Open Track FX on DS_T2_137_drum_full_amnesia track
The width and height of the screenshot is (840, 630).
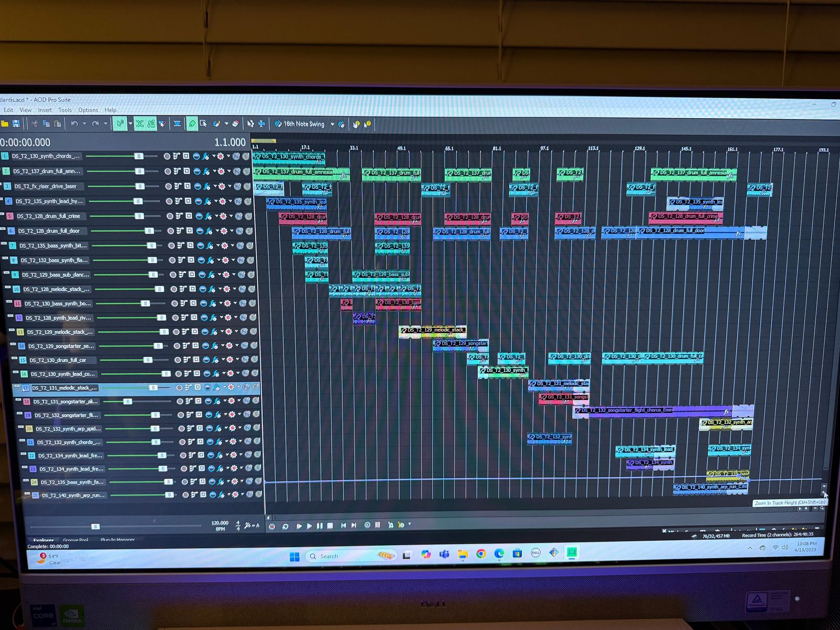206,171
